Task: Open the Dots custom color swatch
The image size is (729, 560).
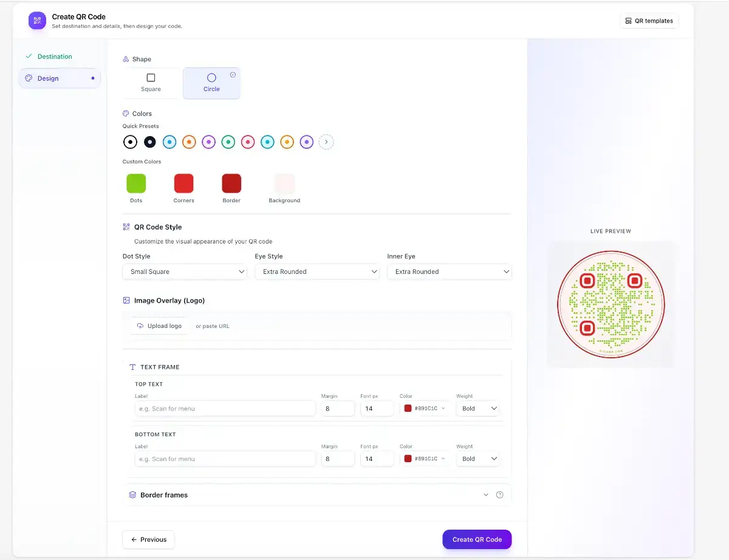Action: (x=136, y=183)
